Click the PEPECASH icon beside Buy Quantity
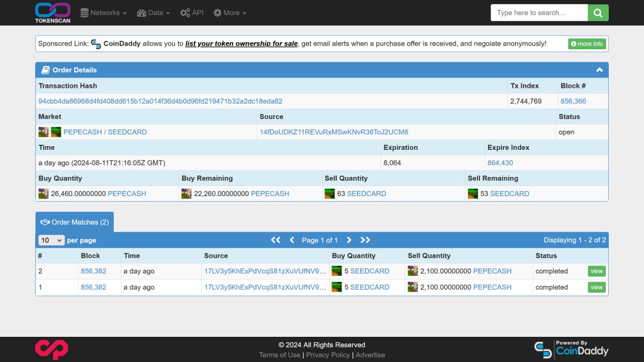Image resolution: width=644 pixels, height=362 pixels. [44, 194]
